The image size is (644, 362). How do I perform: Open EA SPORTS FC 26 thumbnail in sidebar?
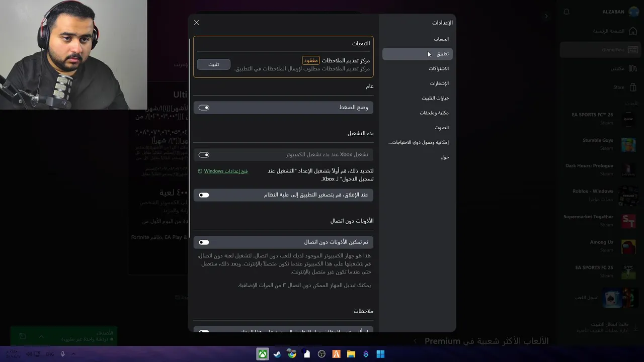pos(628,119)
